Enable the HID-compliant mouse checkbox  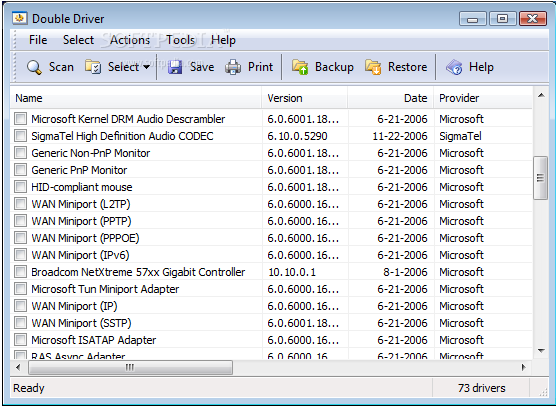(x=20, y=187)
